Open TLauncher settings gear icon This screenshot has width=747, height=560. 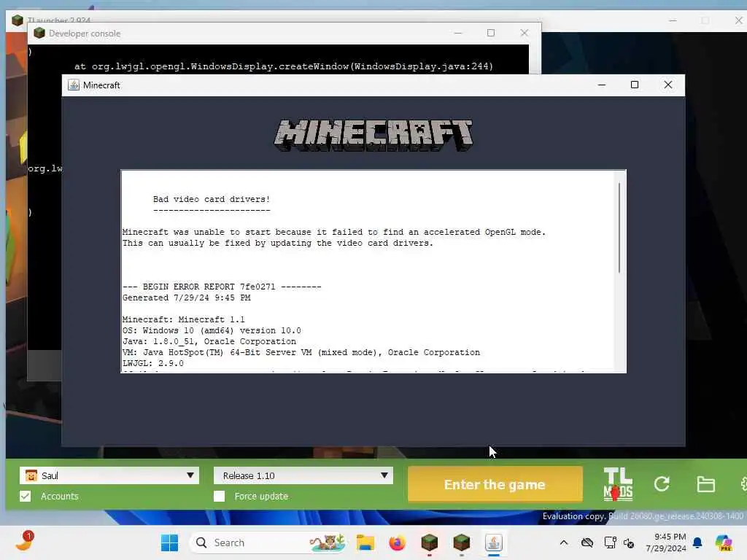(743, 484)
